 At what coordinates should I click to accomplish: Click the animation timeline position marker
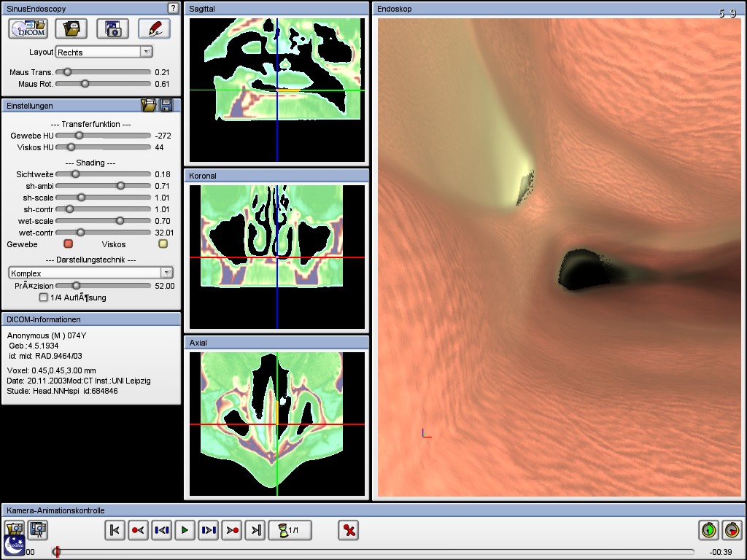click(56, 552)
